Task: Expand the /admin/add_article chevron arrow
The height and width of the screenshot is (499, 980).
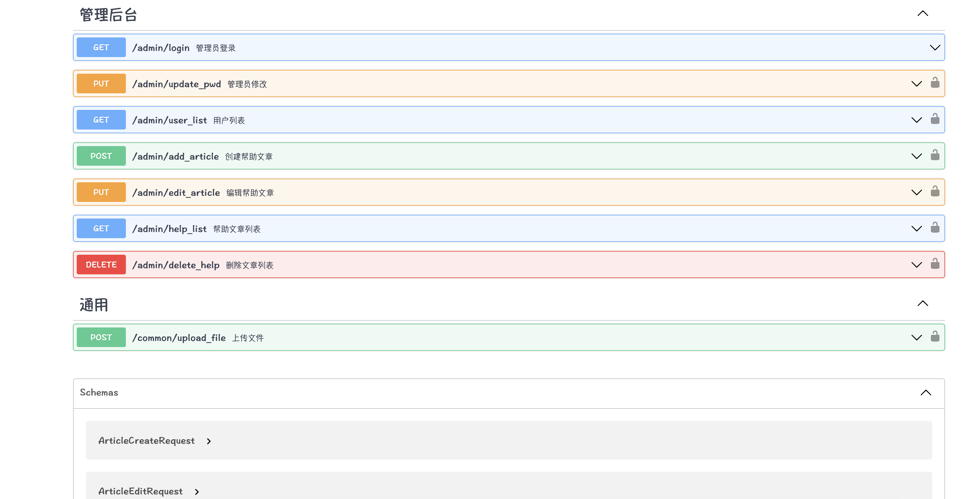Action: click(916, 156)
